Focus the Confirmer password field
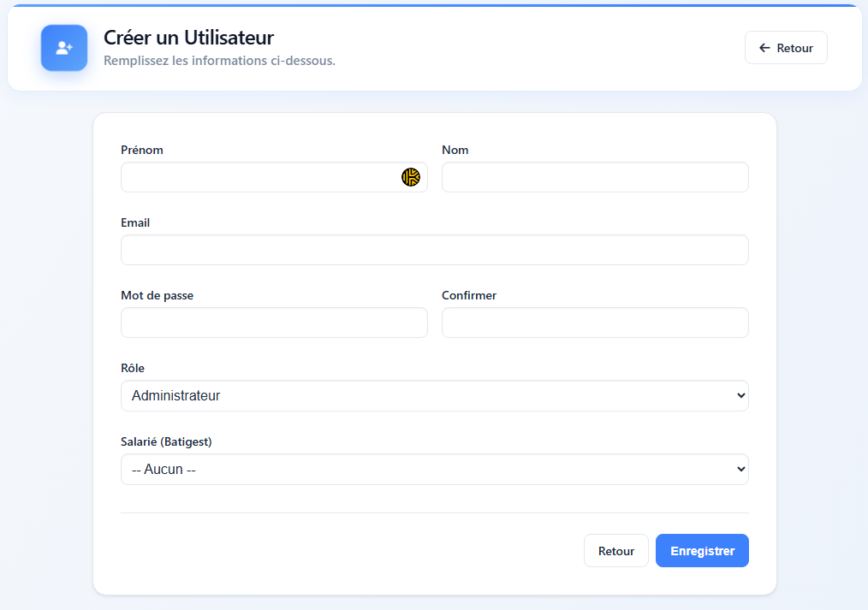The height and width of the screenshot is (610, 868). (x=595, y=323)
